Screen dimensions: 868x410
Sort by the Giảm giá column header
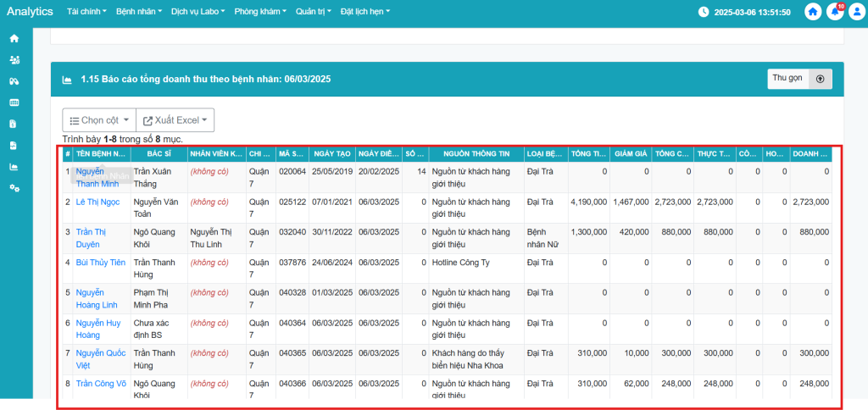(631, 154)
